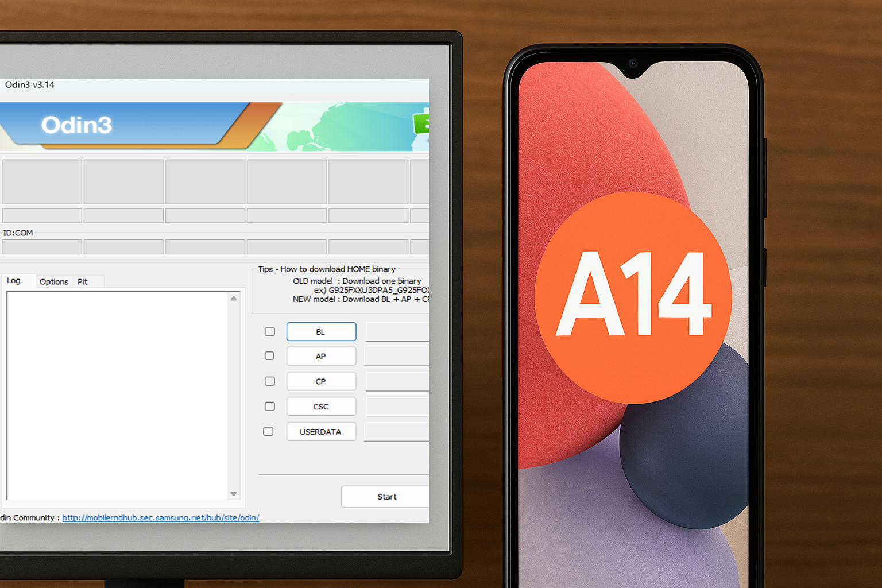Toggle the CP file checkbox
The image size is (882, 588).
[270, 381]
